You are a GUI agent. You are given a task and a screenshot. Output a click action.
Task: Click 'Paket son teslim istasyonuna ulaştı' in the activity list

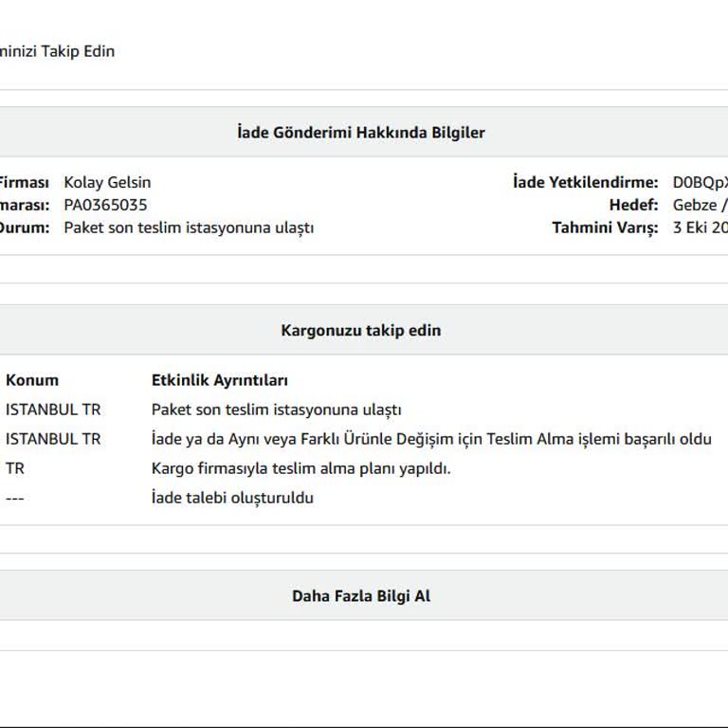(277, 409)
